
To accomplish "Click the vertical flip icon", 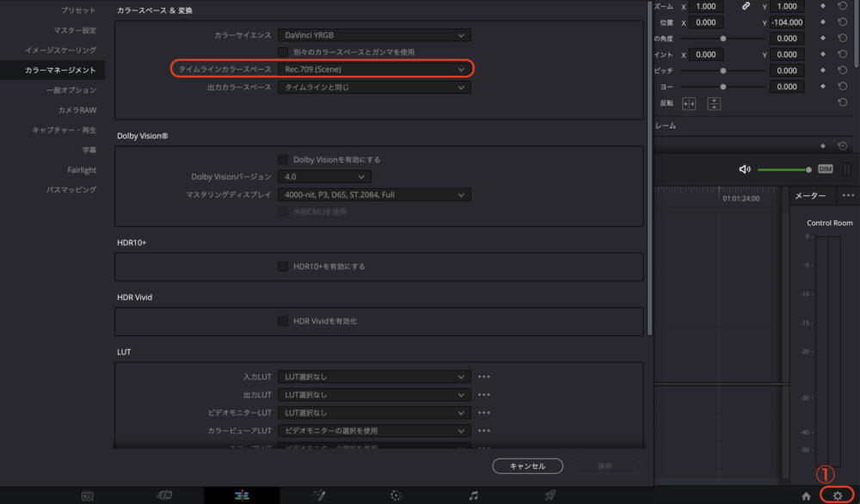I will (x=713, y=103).
